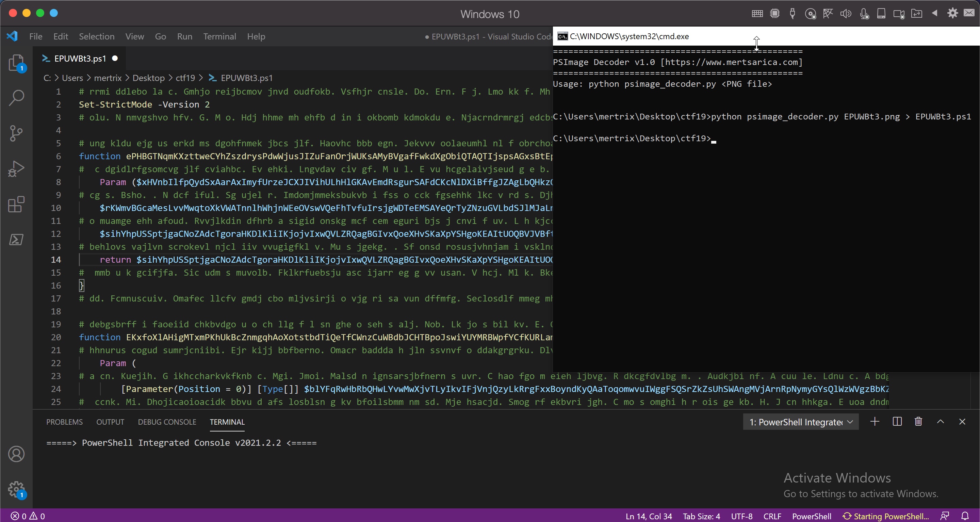Open the View menu
The height and width of the screenshot is (522, 980).
click(135, 36)
